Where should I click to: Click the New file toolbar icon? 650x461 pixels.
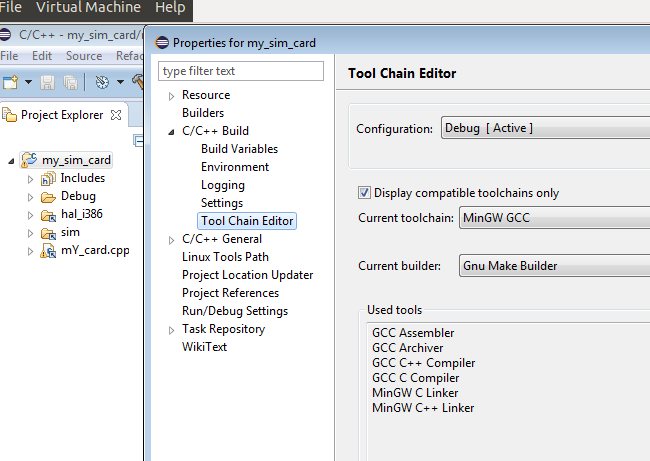(x=10, y=82)
